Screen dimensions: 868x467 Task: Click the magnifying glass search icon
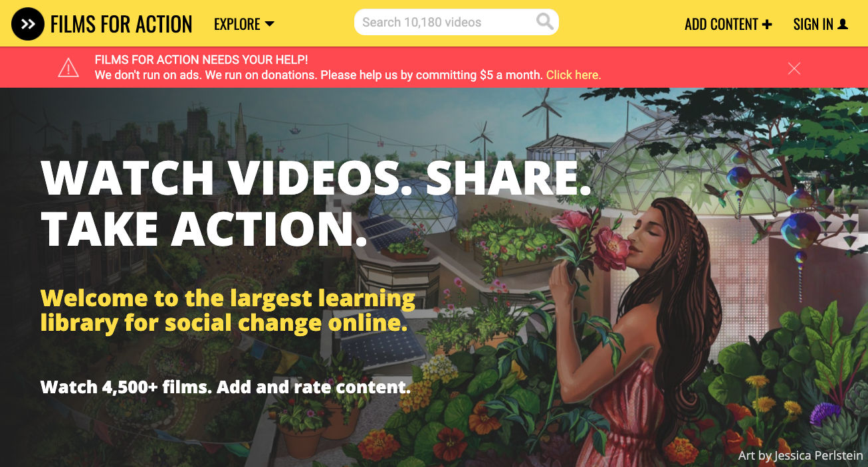544,22
